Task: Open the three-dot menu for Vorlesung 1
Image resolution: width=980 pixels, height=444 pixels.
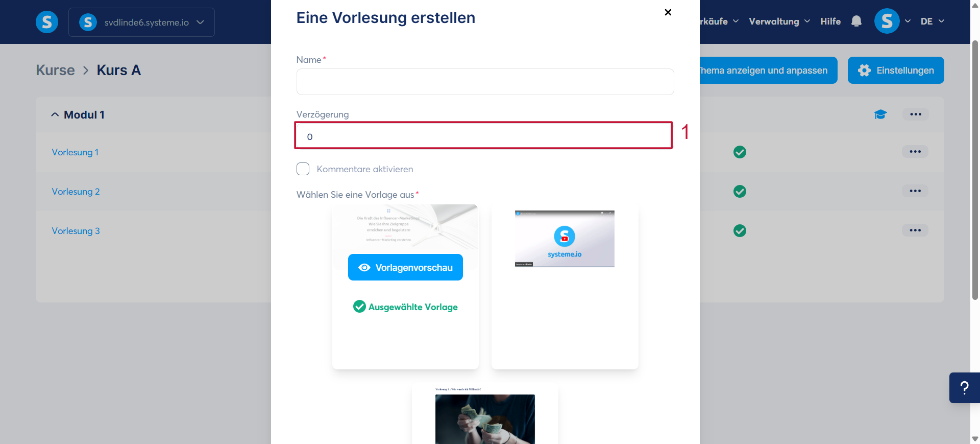Action: pos(915,152)
